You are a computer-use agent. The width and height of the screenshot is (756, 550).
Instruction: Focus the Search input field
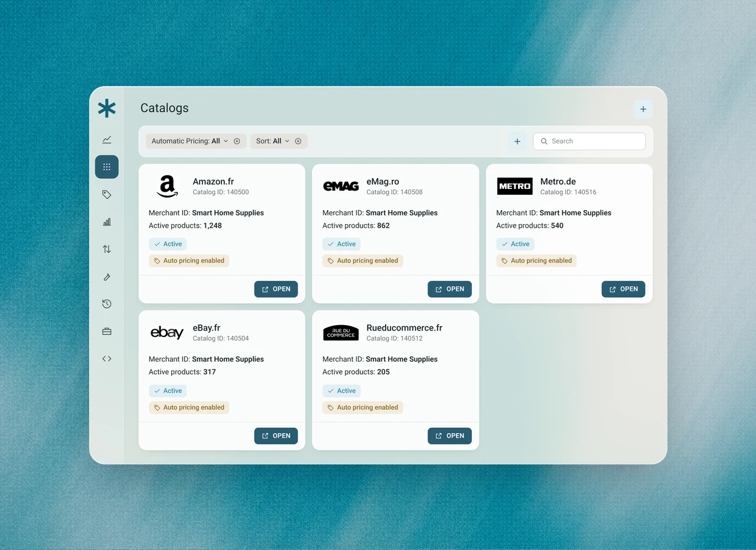pyautogui.click(x=589, y=141)
